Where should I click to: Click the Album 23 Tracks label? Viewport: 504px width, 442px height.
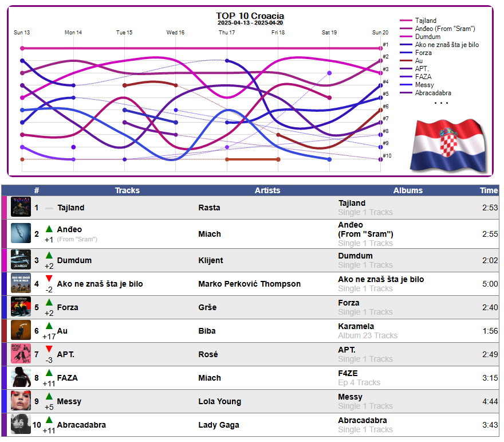pos(368,336)
